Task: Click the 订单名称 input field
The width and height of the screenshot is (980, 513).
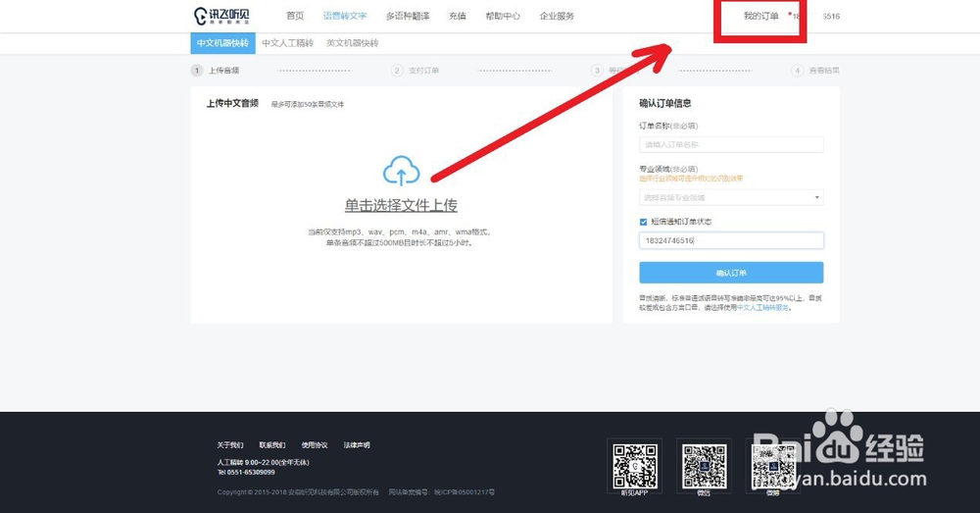Action: (x=731, y=144)
